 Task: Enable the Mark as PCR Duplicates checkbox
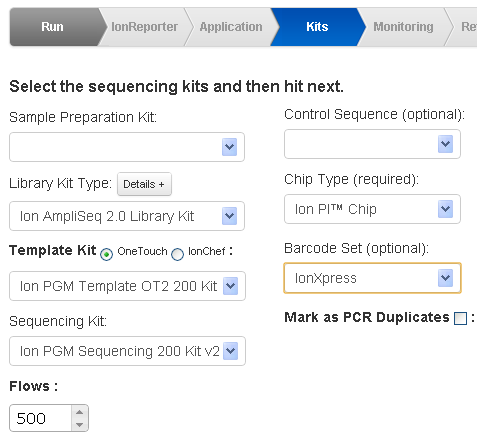pyautogui.click(x=460, y=318)
